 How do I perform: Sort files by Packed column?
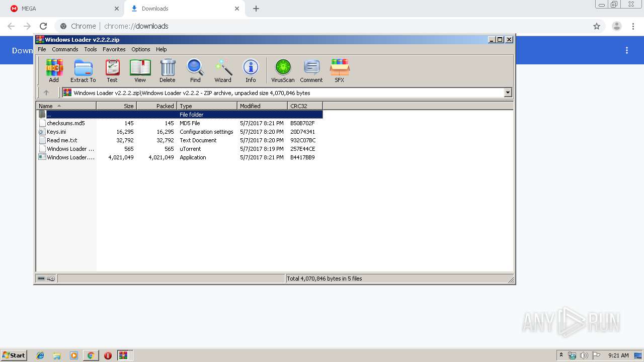(x=156, y=106)
